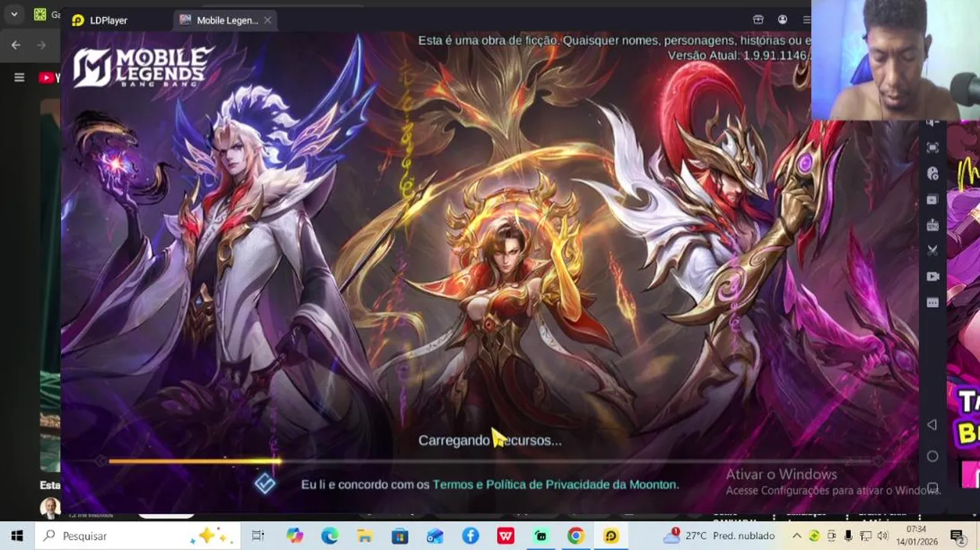Click the Versão Atual version text
The width and height of the screenshot is (980, 550).
point(739,56)
